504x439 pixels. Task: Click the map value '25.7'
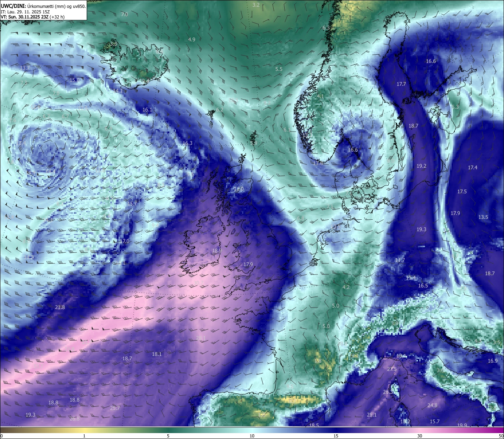pyautogui.click(x=115, y=408)
